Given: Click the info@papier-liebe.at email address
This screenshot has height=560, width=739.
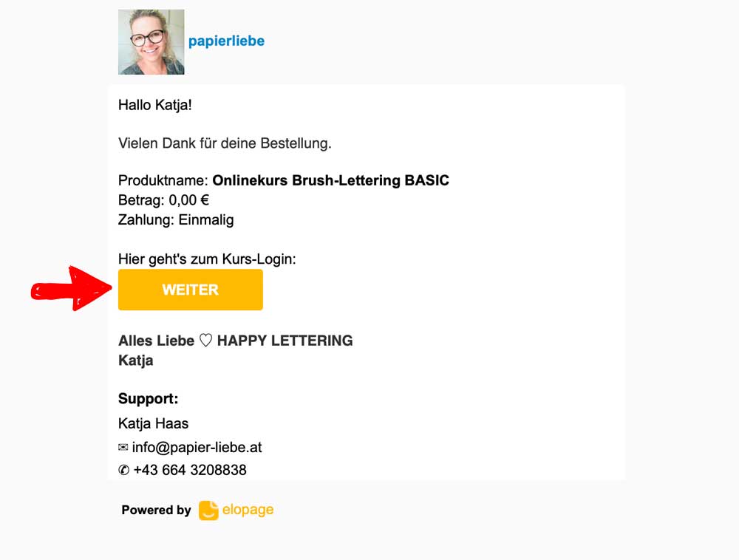Looking at the screenshot, I should point(197,447).
